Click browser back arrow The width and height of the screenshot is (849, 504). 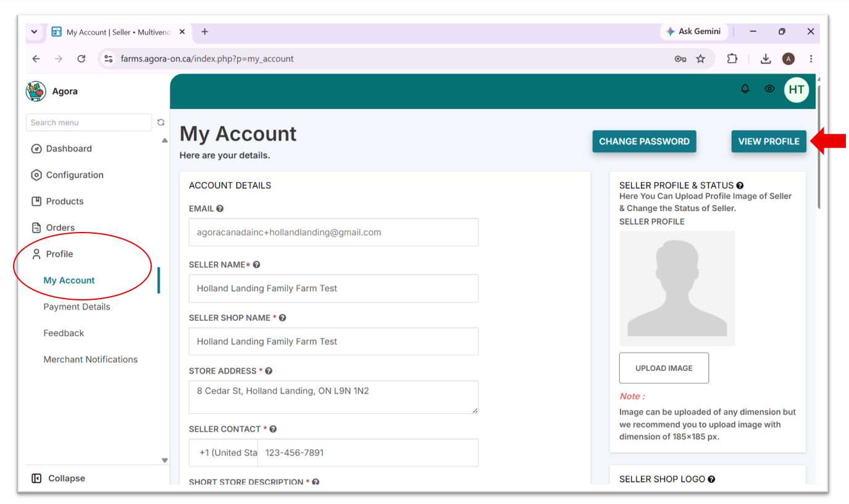[36, 59]
